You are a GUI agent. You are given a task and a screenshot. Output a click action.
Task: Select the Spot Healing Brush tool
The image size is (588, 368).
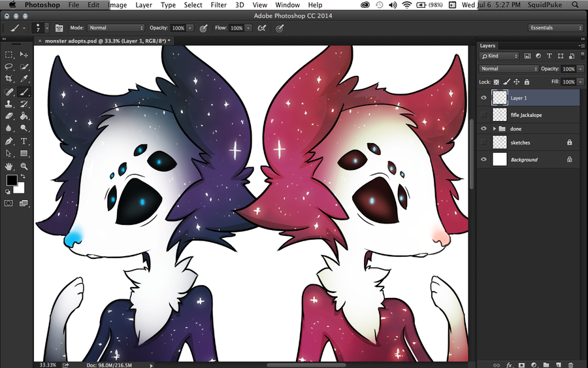8,92
